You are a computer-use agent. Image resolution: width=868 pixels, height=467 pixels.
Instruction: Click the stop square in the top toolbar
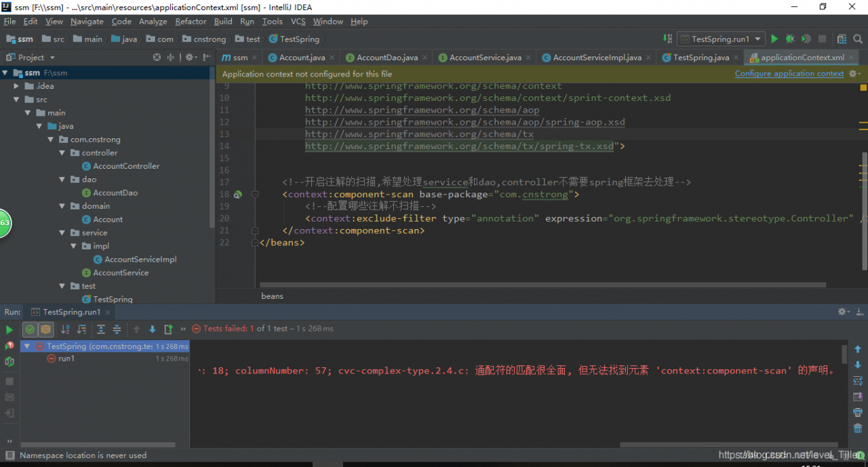point(823,39)
